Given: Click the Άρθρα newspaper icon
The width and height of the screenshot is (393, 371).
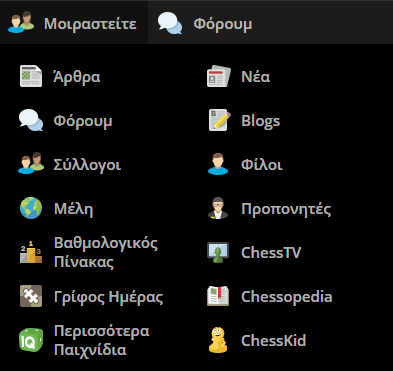Looking at the screenshot, I should (31, 76).
